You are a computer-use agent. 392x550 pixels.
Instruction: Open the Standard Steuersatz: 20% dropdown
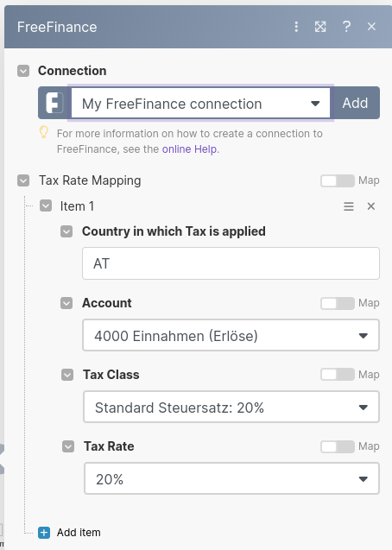pyautogui.click(x=231, y=408)
